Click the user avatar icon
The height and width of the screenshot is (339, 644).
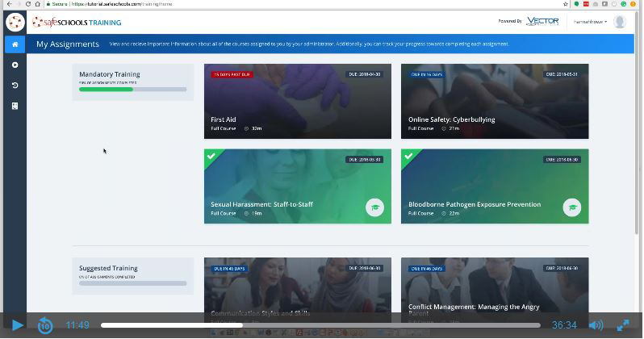point(619,22)
